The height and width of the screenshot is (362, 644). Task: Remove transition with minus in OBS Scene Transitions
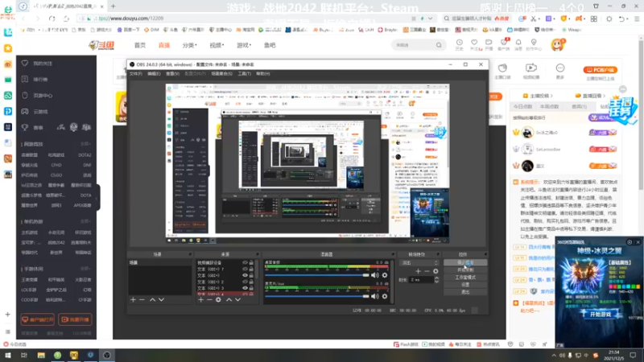[x=427, y=271]
